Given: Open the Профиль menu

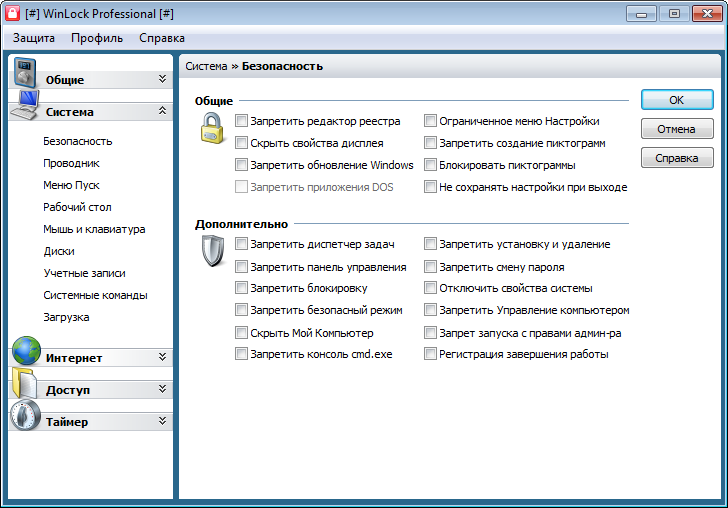Looking at the screenshot, I should click(97, 38).
